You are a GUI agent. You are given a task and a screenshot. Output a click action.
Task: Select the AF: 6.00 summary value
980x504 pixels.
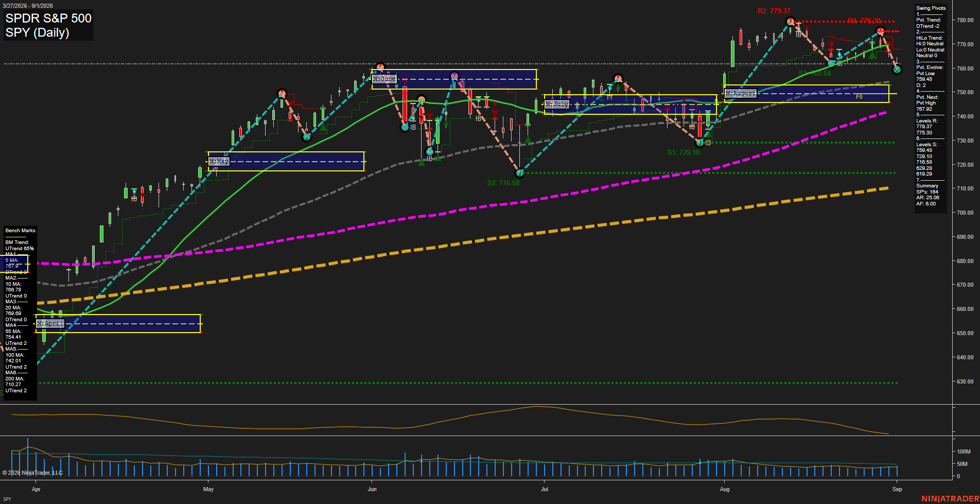pos(926,204)
